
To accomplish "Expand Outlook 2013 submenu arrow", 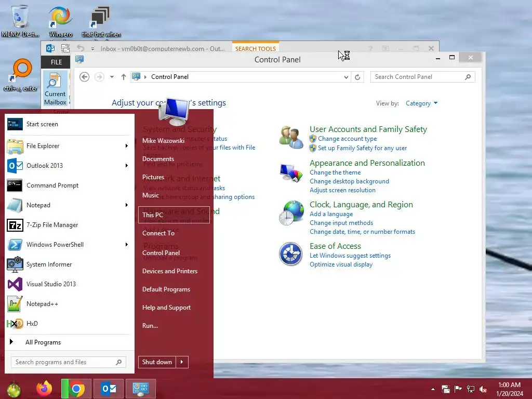I will pos(127,166).
